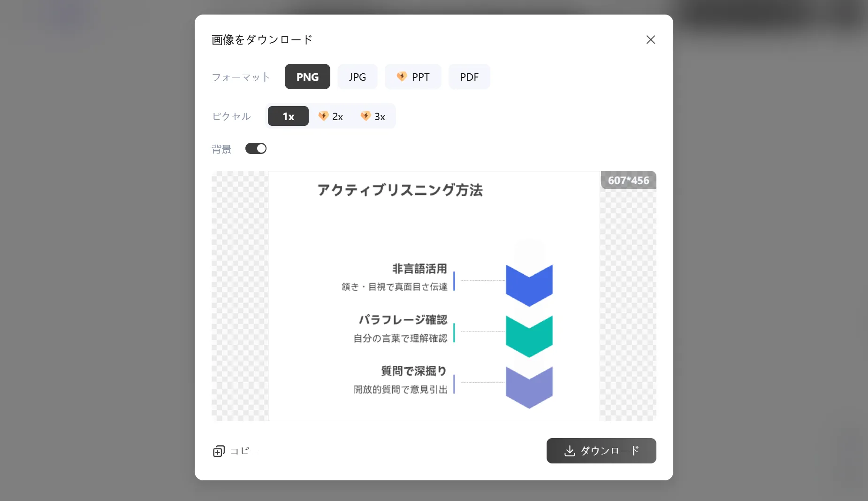868x501 pixels.
Task: Click the diamond badge beside 2x
Action: (x=323, y=116)
